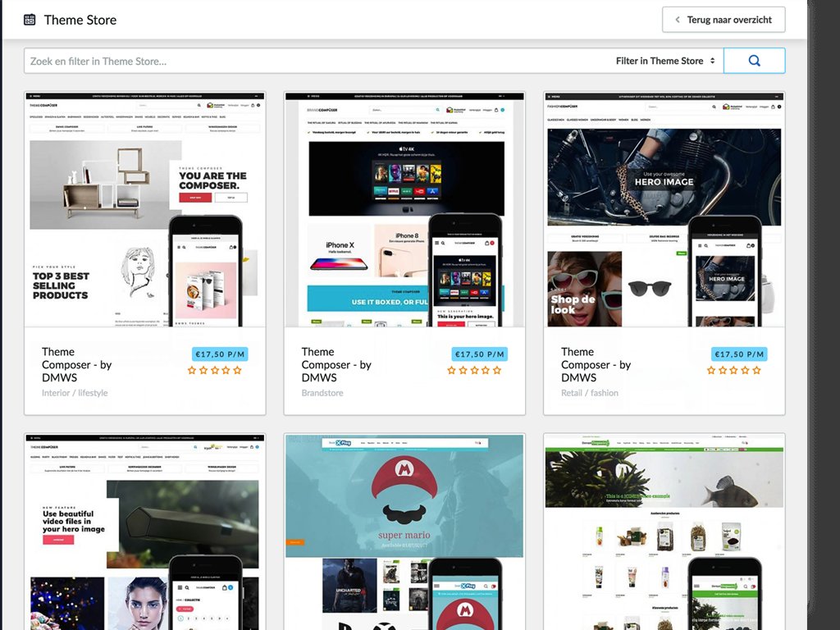Click the 'Brandstore' category text
Screen dimensions: 840x630
click(x=322, y=393)
